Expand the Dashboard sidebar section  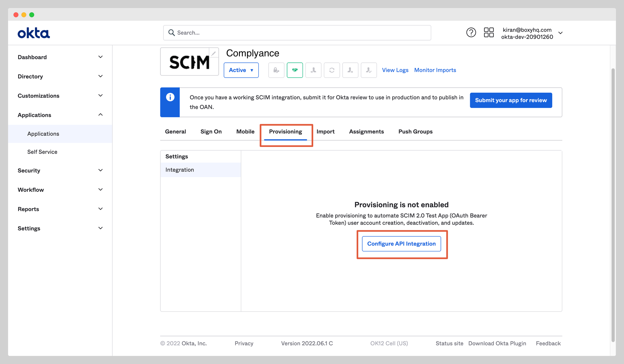click(60, 57)
